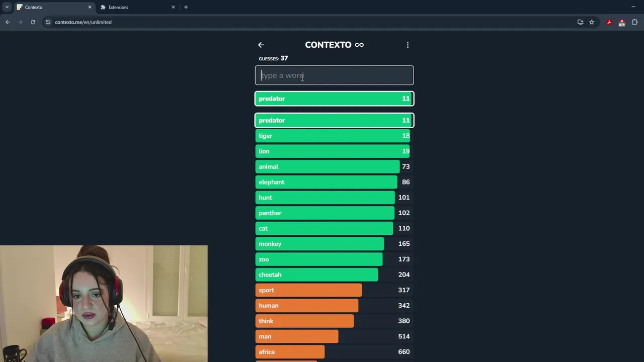
Task: Click the browser forward arrow
Action: (x=20, y=22)
